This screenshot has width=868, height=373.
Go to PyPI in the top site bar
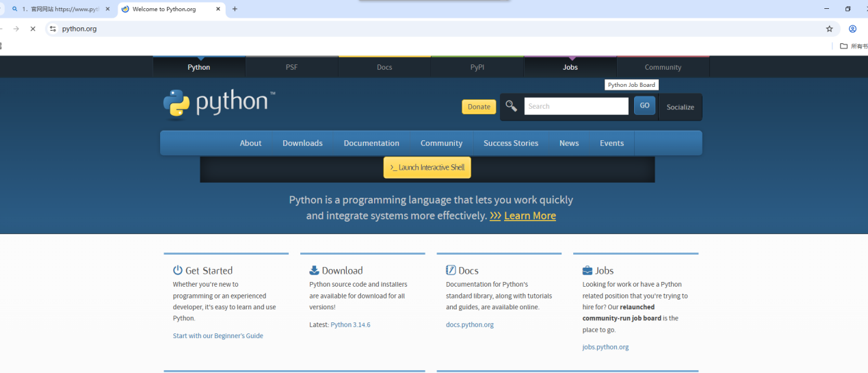[477, 67]
